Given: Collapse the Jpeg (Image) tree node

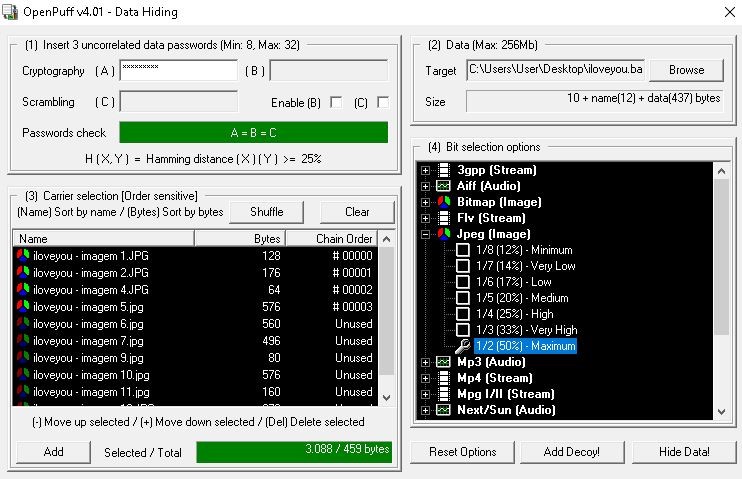Looking at the screenshot, I should point(426,234).
